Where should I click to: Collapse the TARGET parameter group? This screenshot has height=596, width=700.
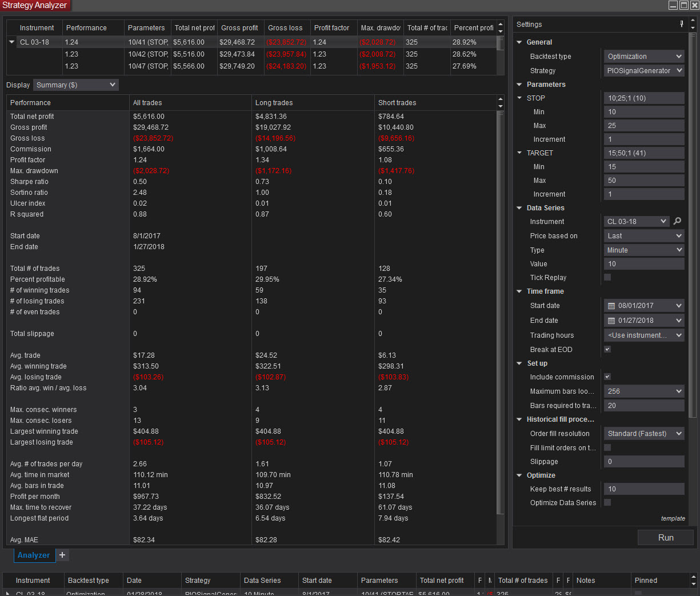[519, 153]
